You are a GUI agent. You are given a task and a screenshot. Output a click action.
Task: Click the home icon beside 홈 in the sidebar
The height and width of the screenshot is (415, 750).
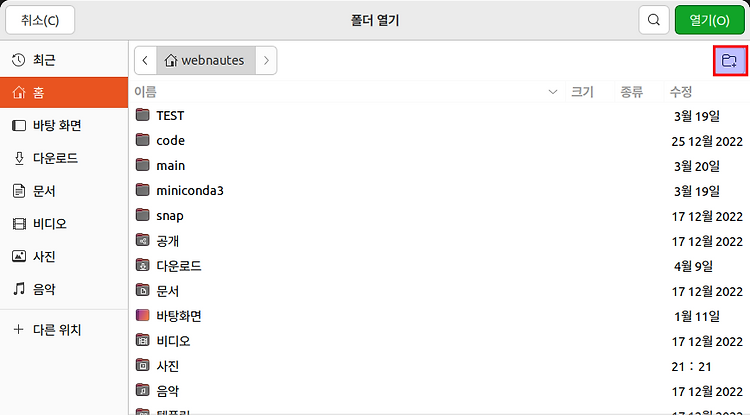coord(19,92)
